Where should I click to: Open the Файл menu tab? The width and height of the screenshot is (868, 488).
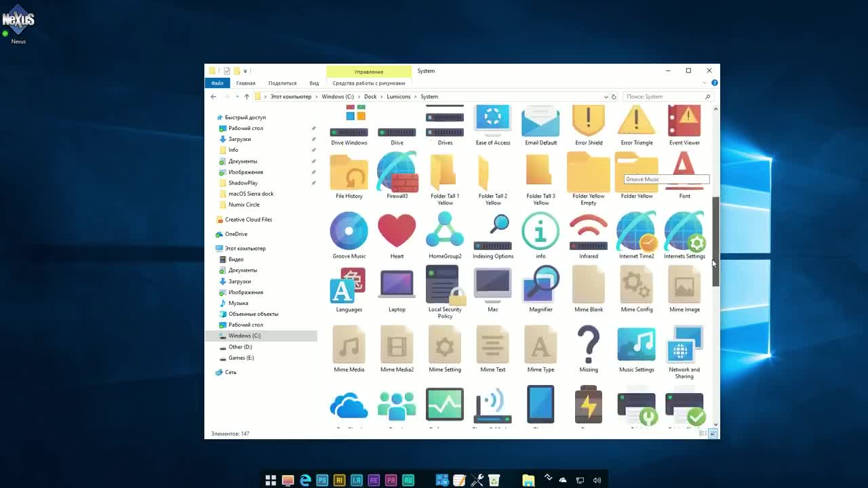pos(217,83)
